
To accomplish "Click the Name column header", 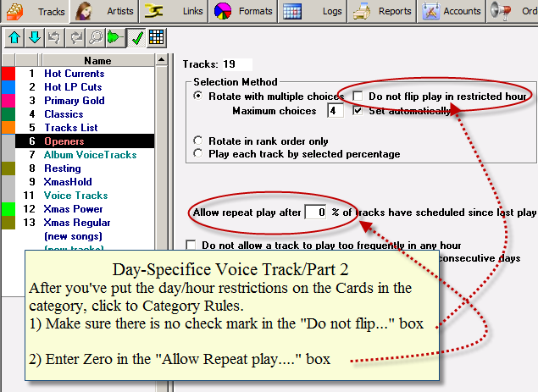I will point(97,60).
